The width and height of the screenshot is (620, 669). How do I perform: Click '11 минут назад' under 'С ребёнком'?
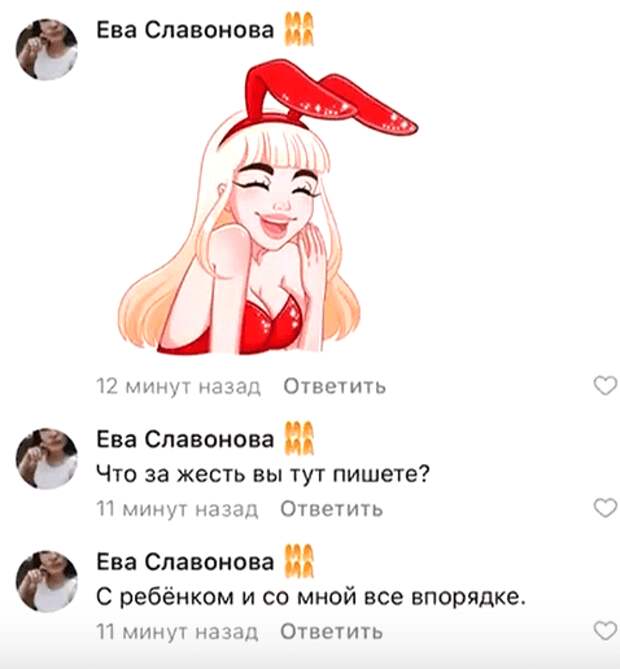pyautogui.click(x=177, y=631)
